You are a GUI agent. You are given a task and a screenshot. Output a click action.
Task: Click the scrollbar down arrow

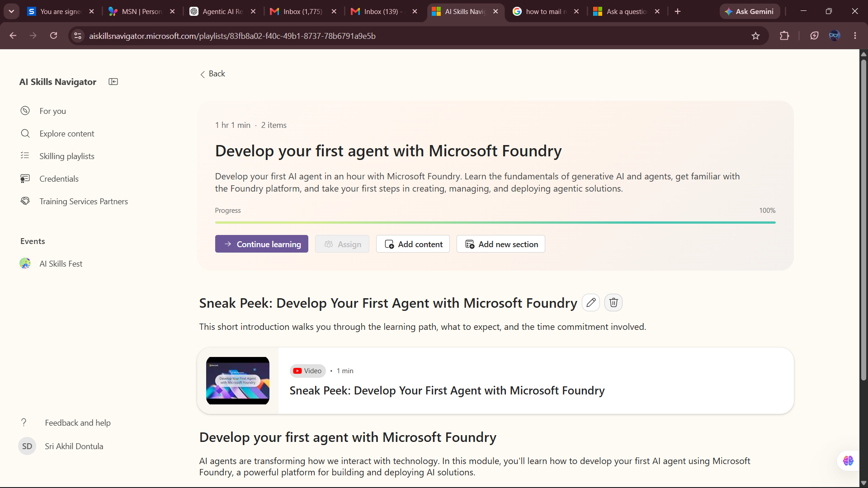pyautogui.click(x=863, y=483)
